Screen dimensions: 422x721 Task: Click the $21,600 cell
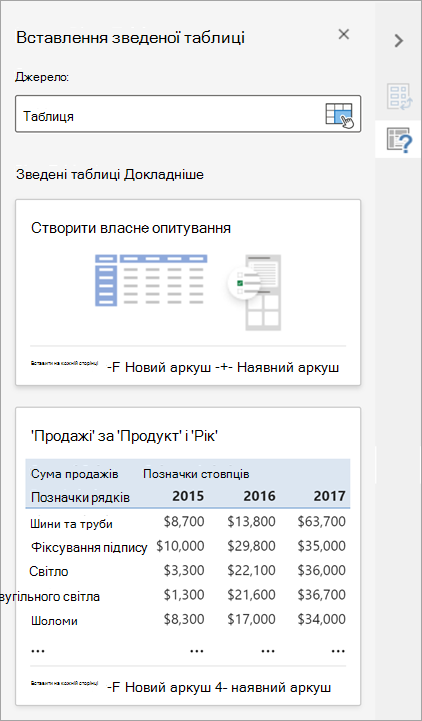(251, 595)
